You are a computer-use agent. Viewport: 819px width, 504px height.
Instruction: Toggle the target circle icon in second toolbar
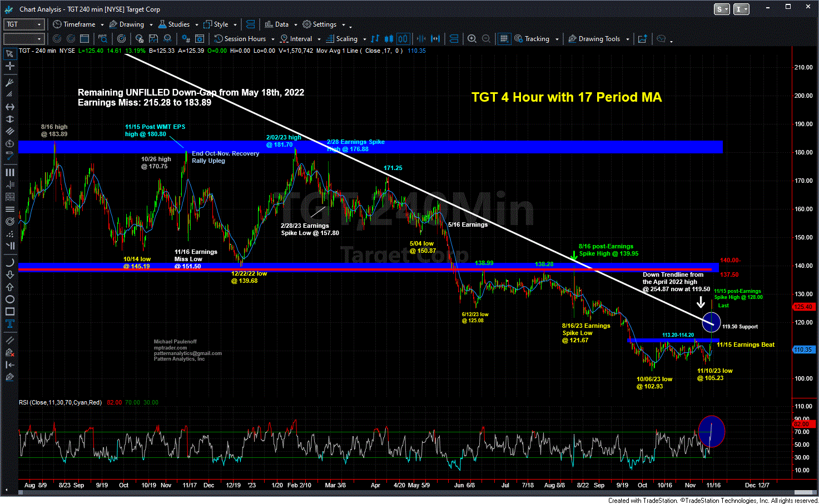(x=121, y=38)
